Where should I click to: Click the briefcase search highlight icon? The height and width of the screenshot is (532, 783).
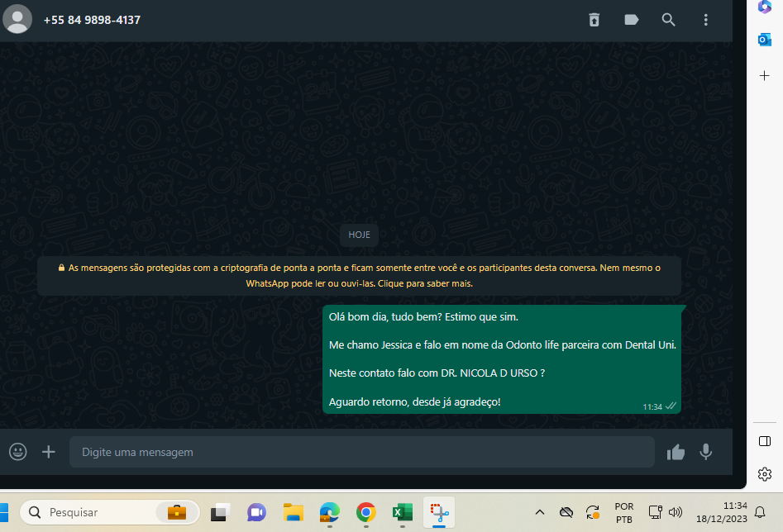(x=177, y=512)
